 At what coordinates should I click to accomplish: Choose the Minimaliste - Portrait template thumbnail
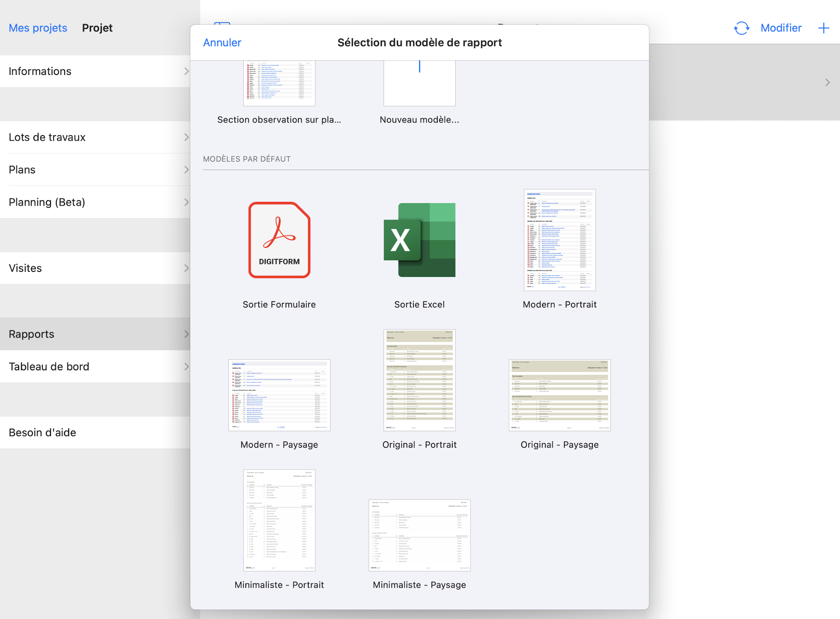tap(279, 520)
